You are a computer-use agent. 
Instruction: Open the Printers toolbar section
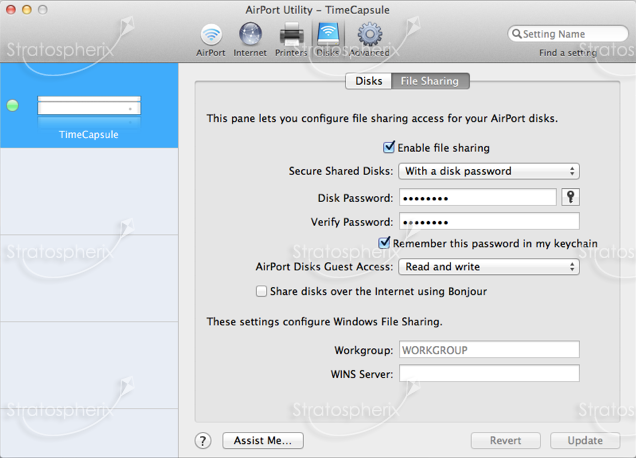(291, 40)
